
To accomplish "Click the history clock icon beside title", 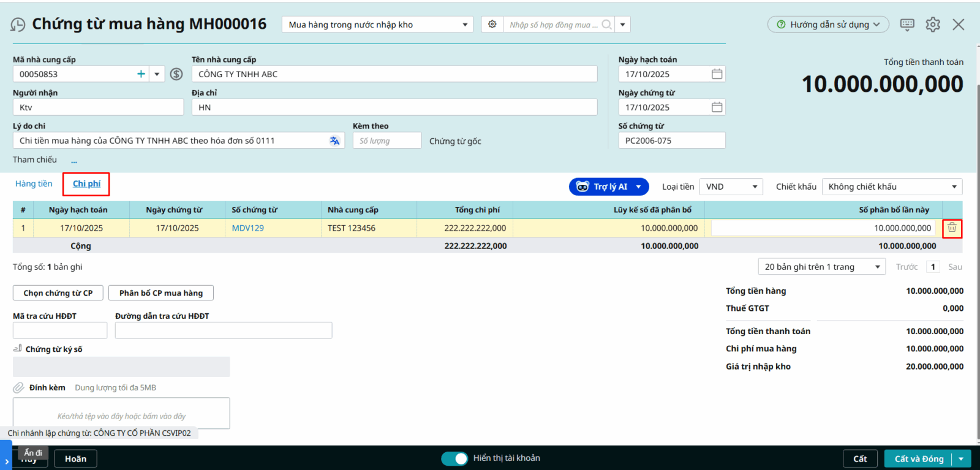I will point(18,24).
